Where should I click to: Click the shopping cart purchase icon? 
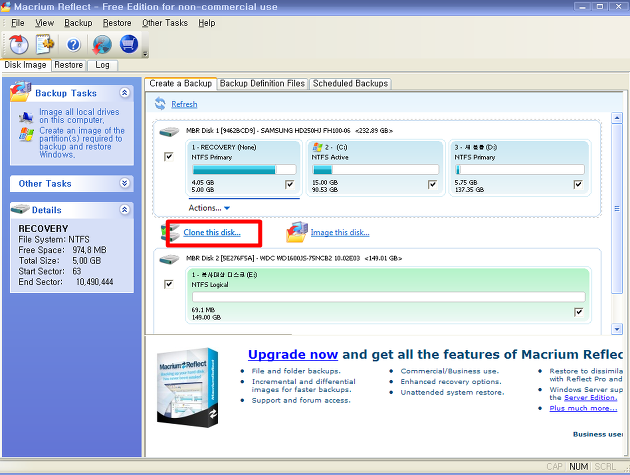(129, 44)
